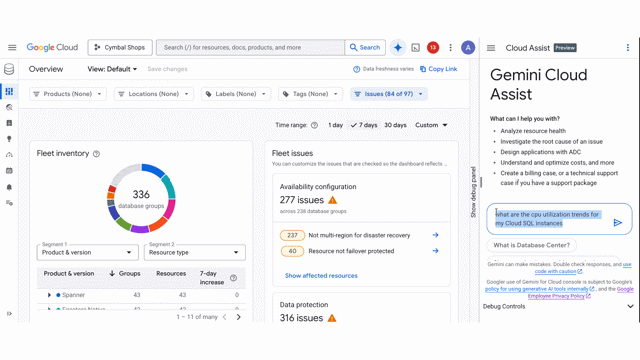Expand the Debug Controls section
This screenshot has height=360, width=640.
(x=630, y=307)
